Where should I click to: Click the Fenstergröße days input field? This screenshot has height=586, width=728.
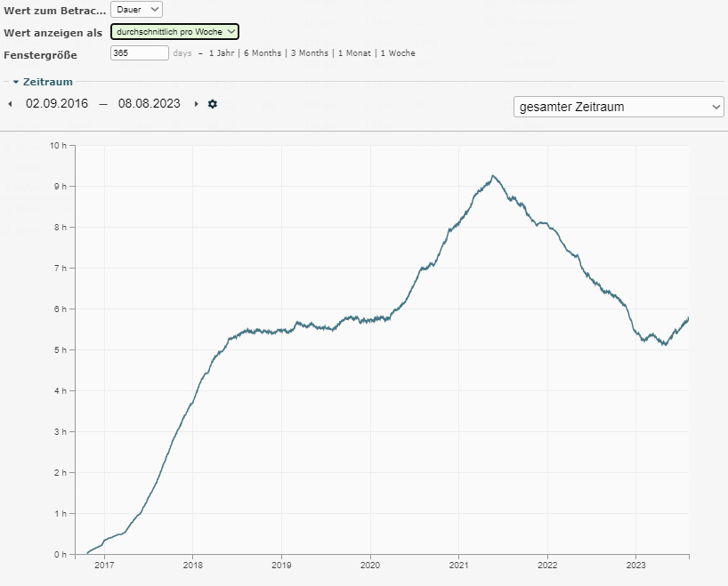(x=139, y=53)
